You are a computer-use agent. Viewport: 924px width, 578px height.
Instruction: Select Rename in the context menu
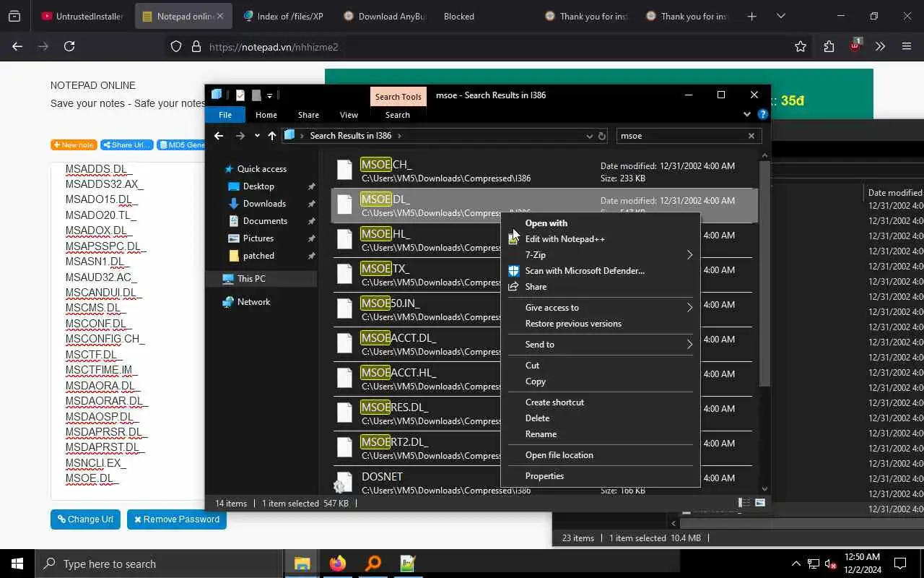(541, 434)
